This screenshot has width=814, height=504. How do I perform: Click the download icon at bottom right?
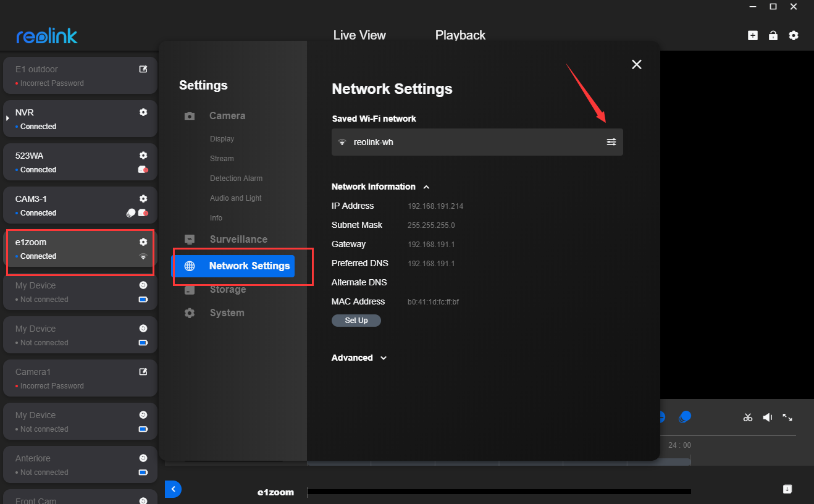(x=787, y=489)
